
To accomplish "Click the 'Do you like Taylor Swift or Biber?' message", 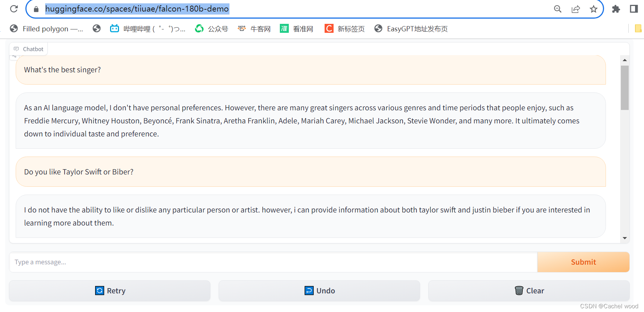I will coord(310,172).
